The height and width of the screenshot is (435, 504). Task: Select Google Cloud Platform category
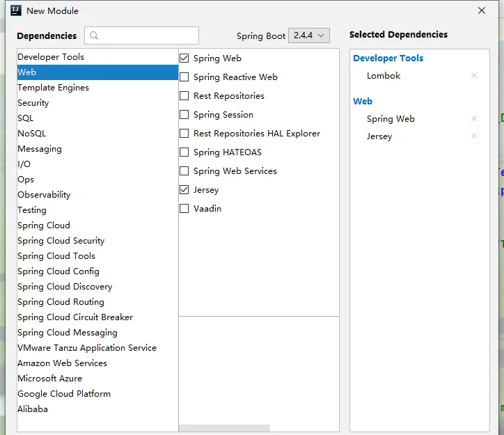click(x=97, y=394)
